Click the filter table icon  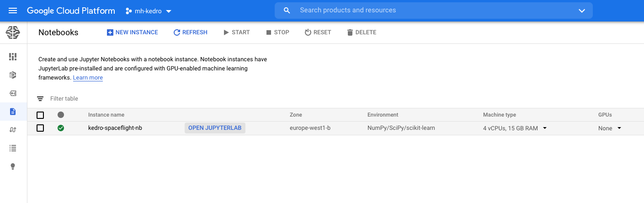tap(40, 99)
